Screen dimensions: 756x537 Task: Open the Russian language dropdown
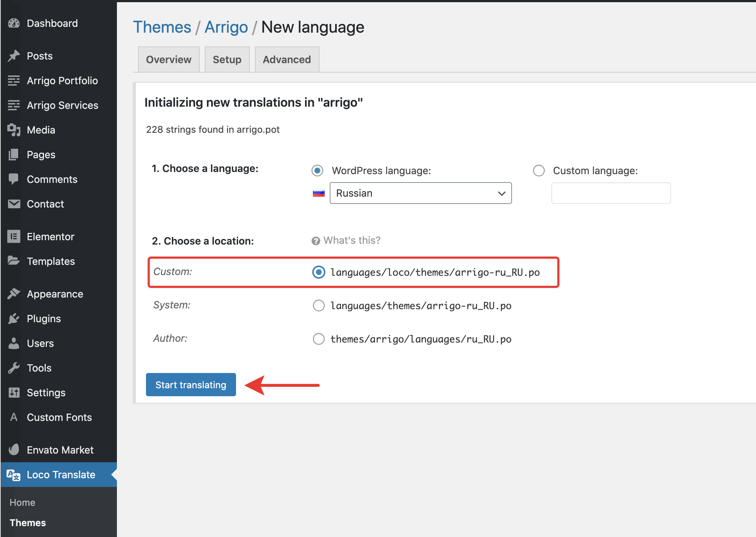click(420, 193)
